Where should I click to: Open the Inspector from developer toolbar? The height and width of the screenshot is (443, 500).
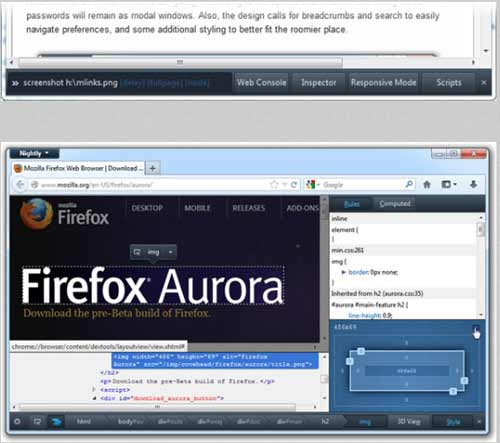[x=318, y=83]
